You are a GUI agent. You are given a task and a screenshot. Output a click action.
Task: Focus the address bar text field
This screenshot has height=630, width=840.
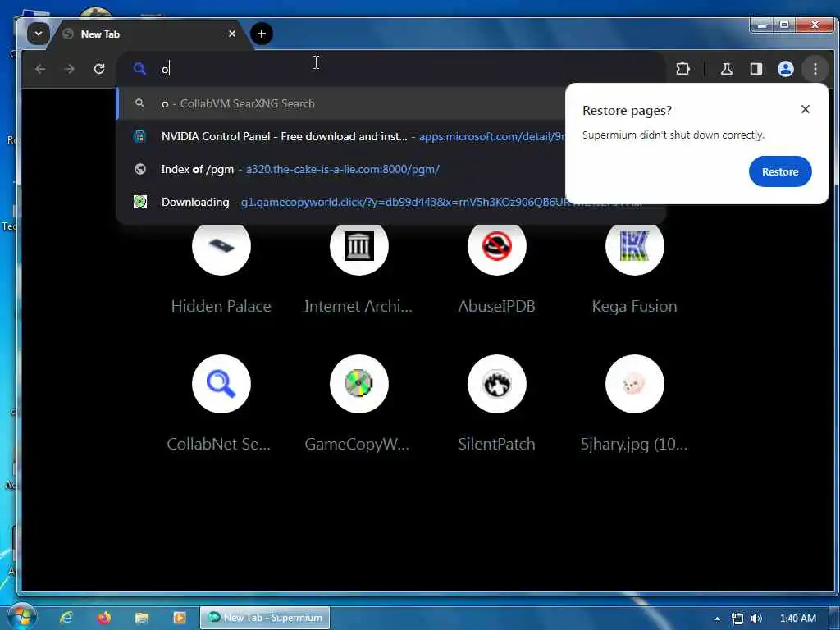tap(391, 69)
